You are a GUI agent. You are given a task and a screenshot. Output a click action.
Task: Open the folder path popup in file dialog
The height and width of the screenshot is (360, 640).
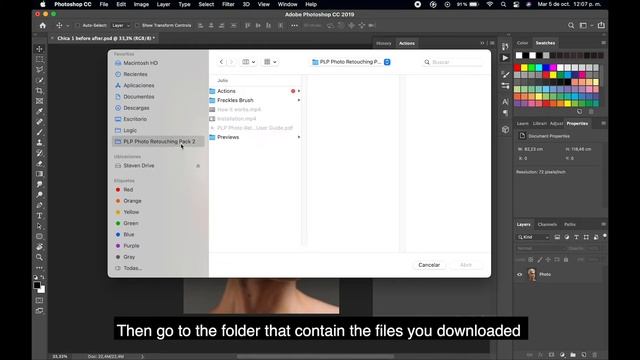coord(351,62)
